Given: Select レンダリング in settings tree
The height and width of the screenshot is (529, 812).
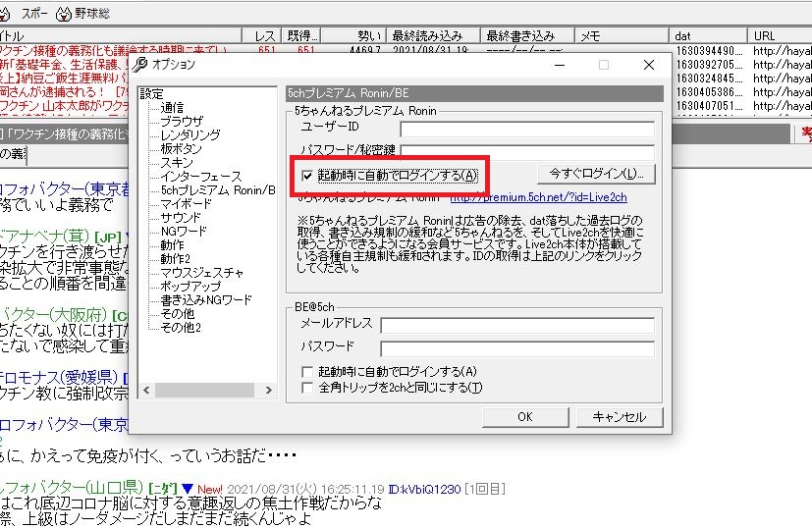Looking at the screenshot, I should pyautogui.click(x=190, y=135).
